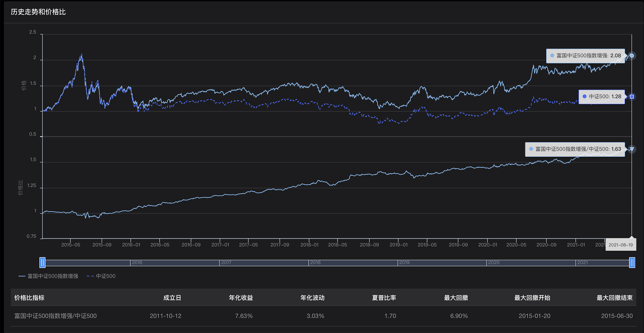
Task: Click the 成立日 column header
Action: (x=172, y=298)
